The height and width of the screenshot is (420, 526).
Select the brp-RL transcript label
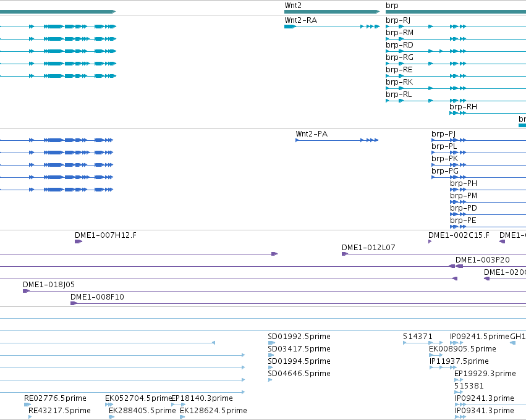tap(399, 94)
